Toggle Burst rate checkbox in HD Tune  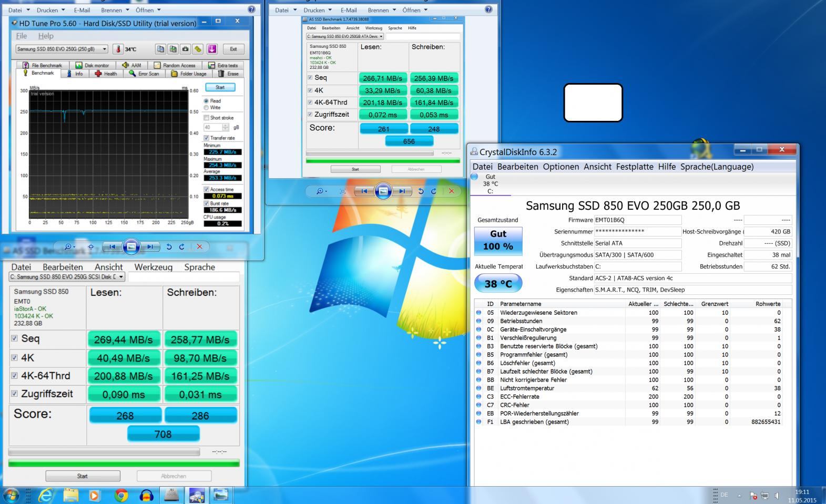pyautogui.click(x=207, y=203)
